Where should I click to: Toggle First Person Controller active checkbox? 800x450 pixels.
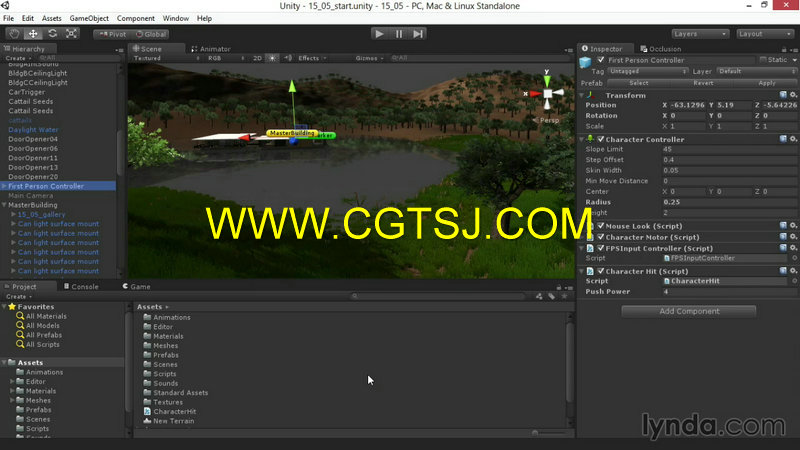(601, 60)
